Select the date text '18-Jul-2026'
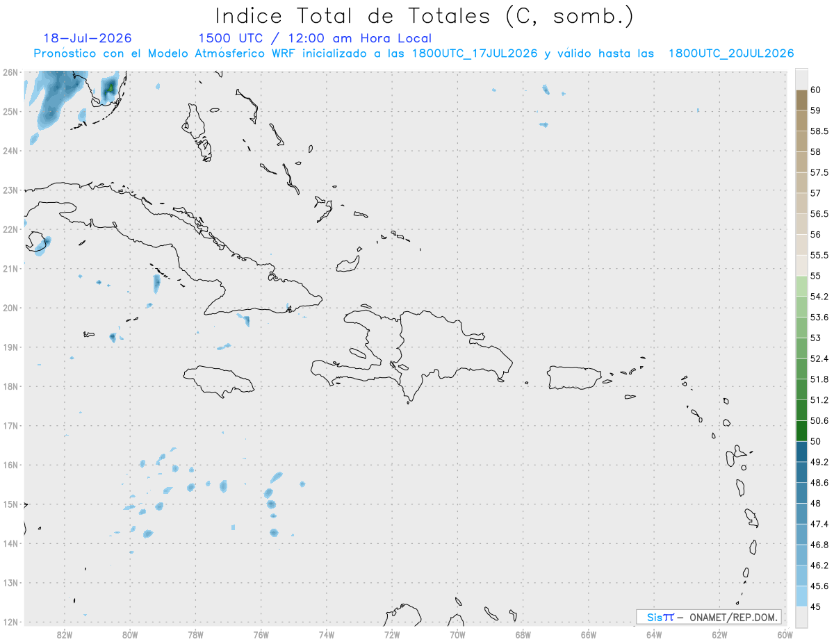The height and width of the screenshot is (644, 834). click(88, 38)
